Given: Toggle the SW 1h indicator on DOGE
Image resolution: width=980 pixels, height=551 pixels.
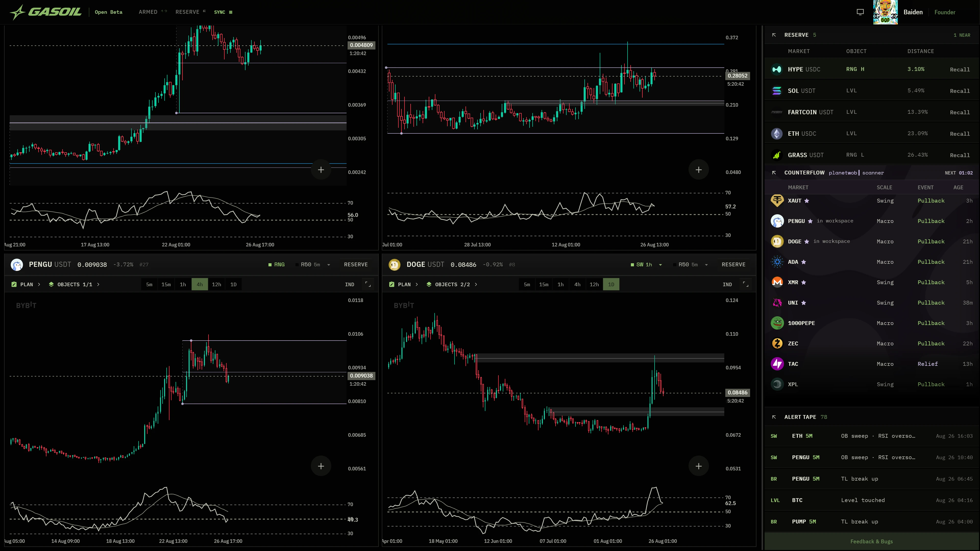Looking at the screenshot, I should [x=641, y=265].
